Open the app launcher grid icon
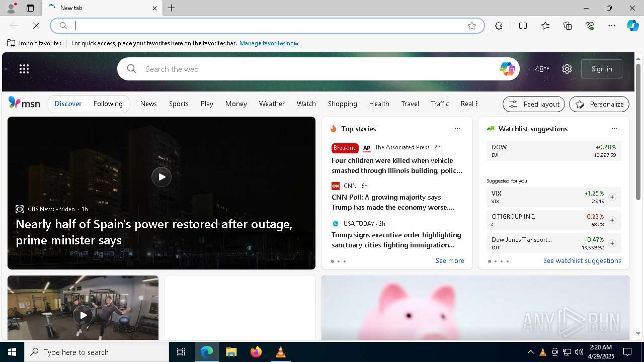The height and width of the screenshot is (362, 644). (24, 69)
